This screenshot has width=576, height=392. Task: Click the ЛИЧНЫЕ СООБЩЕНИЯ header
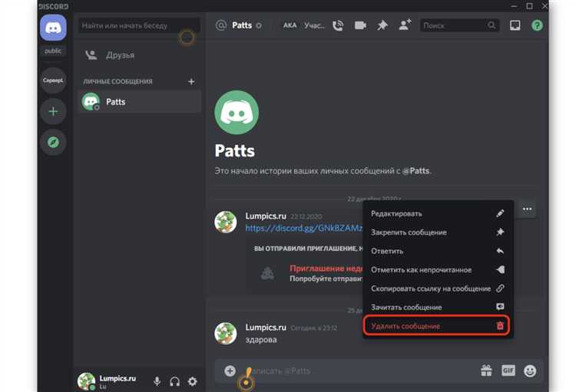[x=118, y=81]
